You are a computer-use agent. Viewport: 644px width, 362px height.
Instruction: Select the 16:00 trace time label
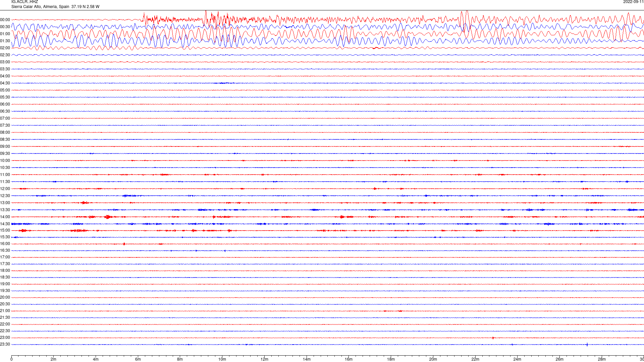(x=5, y=244)
